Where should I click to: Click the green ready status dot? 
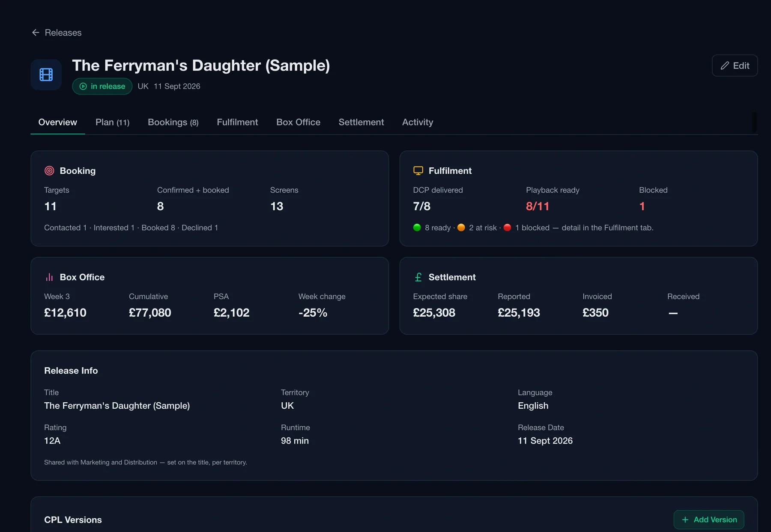coord(417,228)
